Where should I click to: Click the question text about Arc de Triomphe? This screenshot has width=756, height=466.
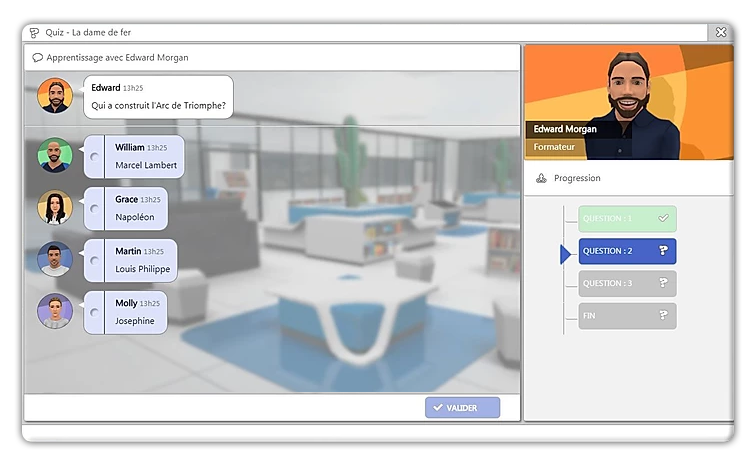[x=158, y=106]
